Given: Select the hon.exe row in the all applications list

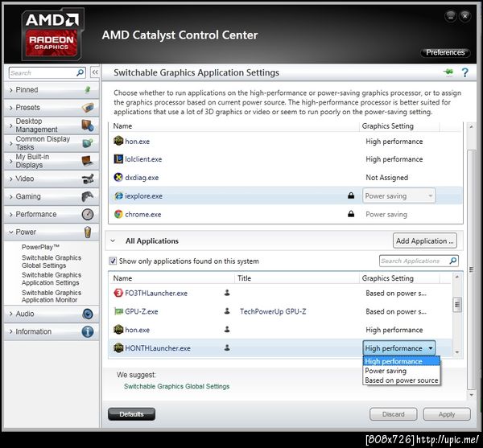Looking at the screenshot, I should click(280, 330).
